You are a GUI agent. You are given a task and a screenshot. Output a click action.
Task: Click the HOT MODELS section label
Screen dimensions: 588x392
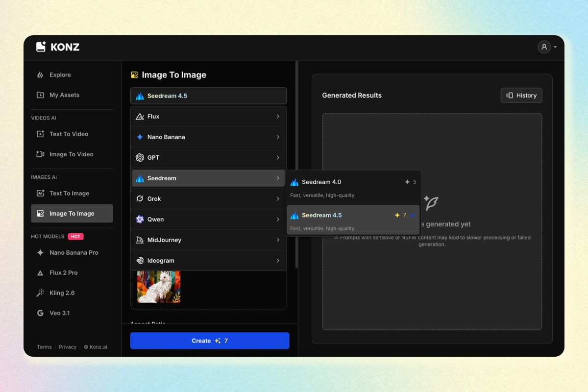(48, 236)
